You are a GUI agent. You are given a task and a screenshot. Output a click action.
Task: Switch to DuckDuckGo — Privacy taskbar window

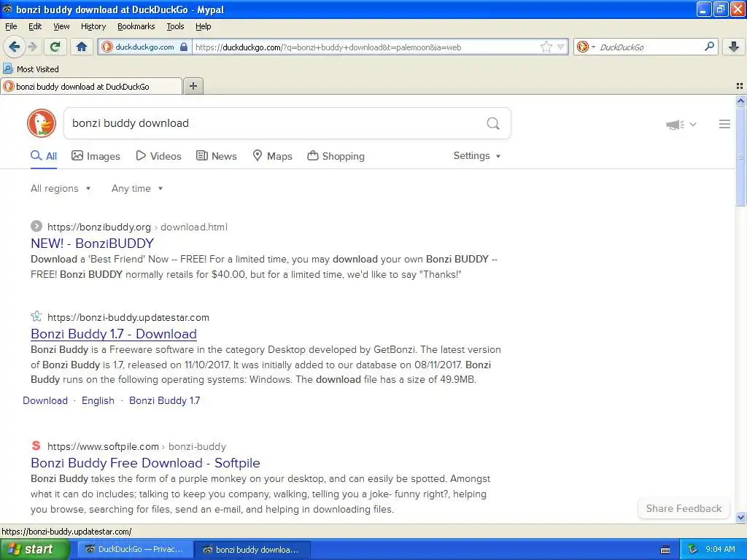tap(135, 550)
